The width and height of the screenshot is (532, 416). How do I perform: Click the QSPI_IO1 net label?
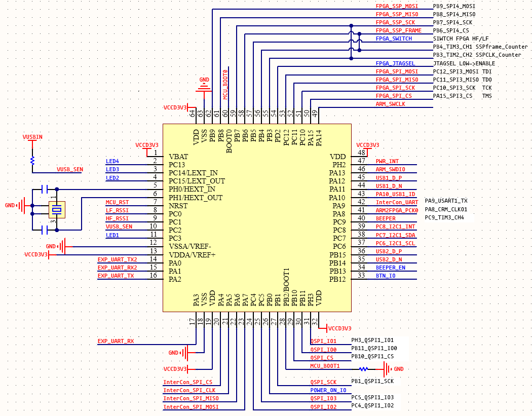(x=323, y=342)
